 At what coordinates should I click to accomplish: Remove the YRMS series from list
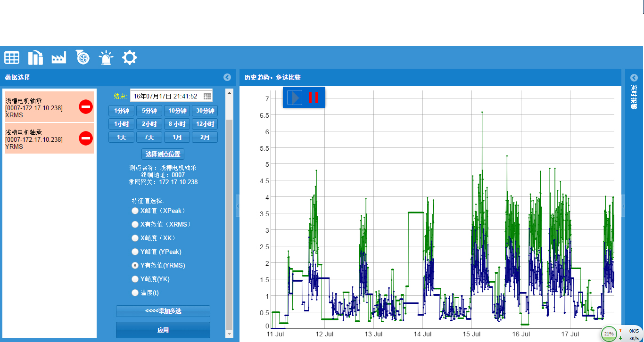pos(86,138)
